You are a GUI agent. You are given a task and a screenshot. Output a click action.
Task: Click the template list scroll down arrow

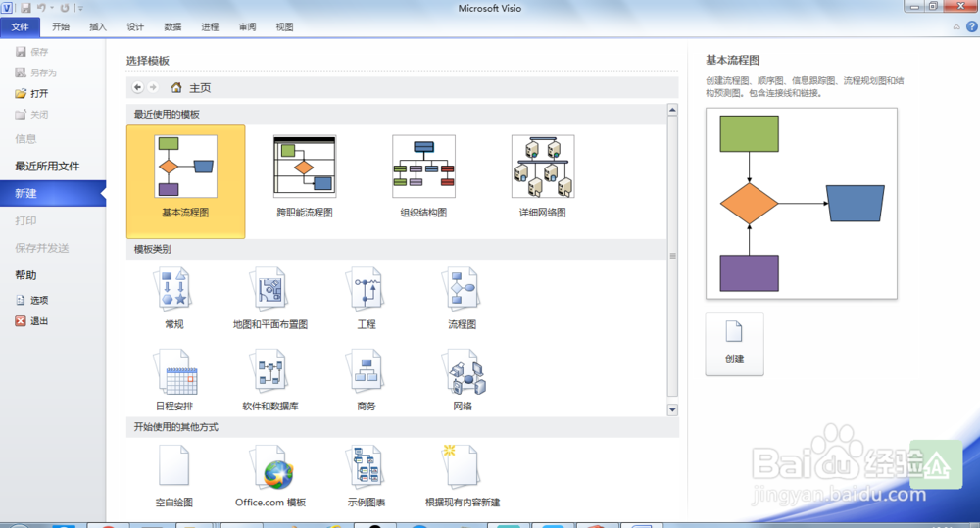(672, 409)
